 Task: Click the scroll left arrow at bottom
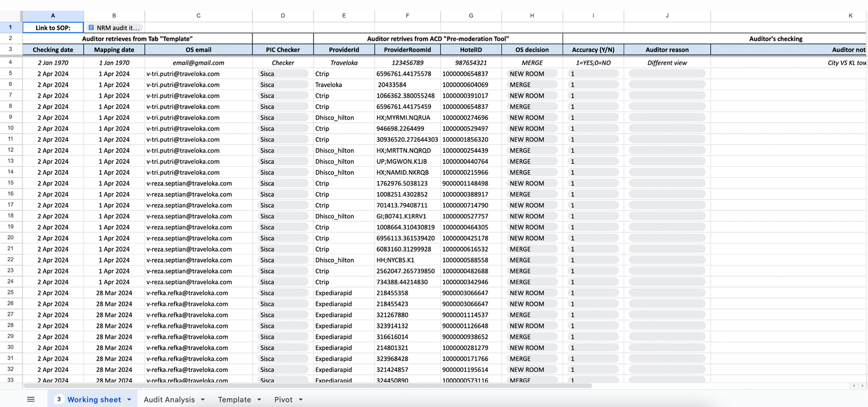(854, 386)
